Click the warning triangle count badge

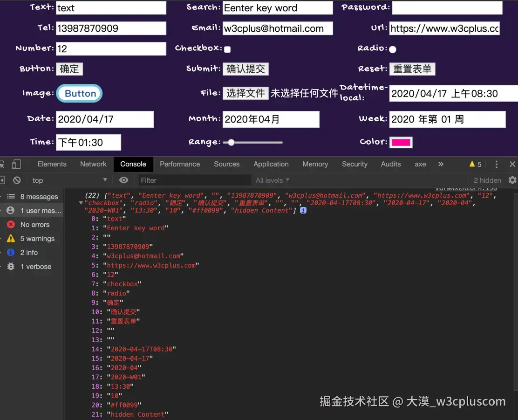point(475,164)
